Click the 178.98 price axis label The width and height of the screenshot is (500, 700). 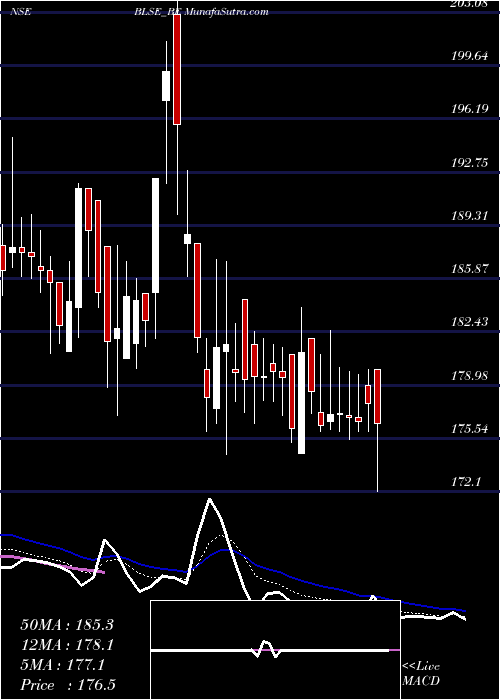(x=469, y=376)
